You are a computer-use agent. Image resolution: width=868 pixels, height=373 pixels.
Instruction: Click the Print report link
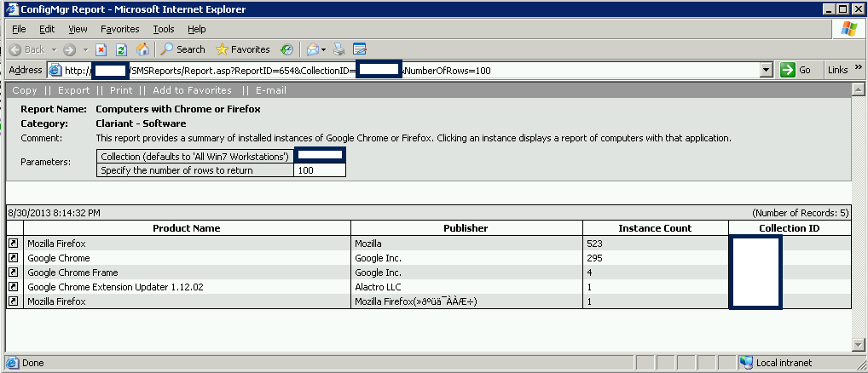coord(121,90)
